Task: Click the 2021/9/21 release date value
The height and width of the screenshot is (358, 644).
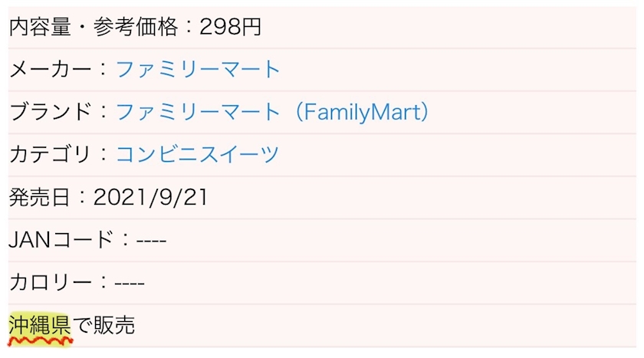Action: 150,198
